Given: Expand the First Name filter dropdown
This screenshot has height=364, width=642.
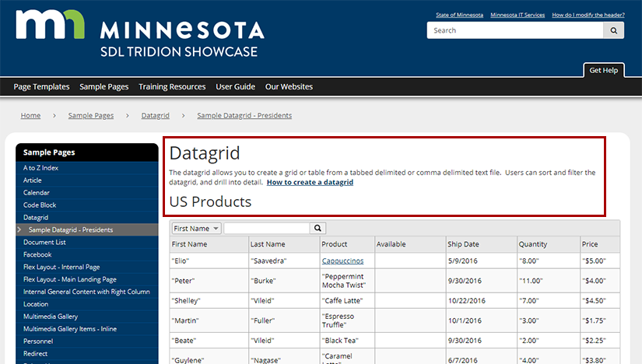Looking at the screenshot, I should 196,228.
